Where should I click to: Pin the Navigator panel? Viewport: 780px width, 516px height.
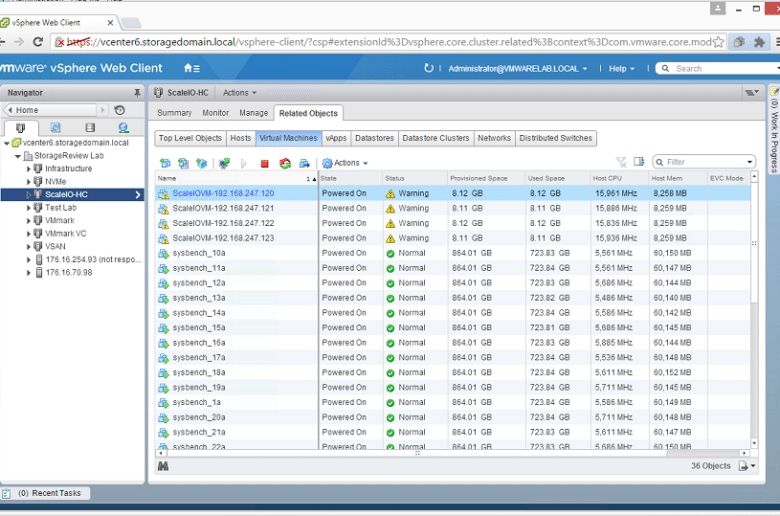(137, 93)
